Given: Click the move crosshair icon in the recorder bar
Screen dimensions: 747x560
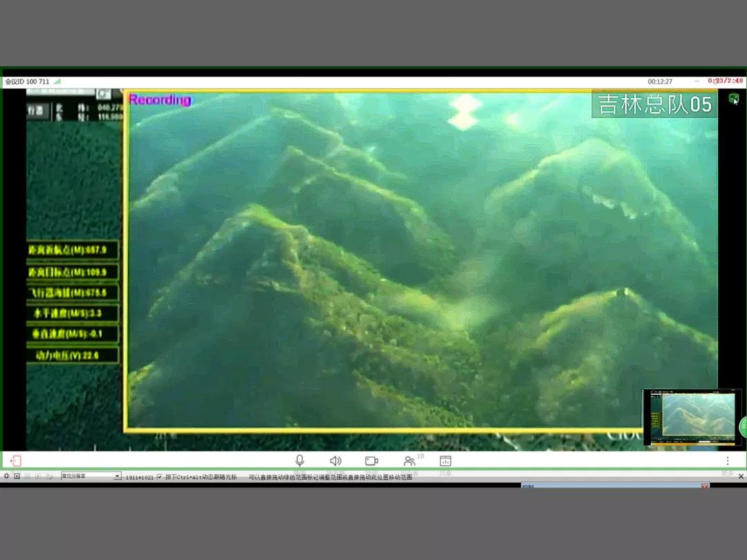Looking at the screenshot, I should point(7,476).
